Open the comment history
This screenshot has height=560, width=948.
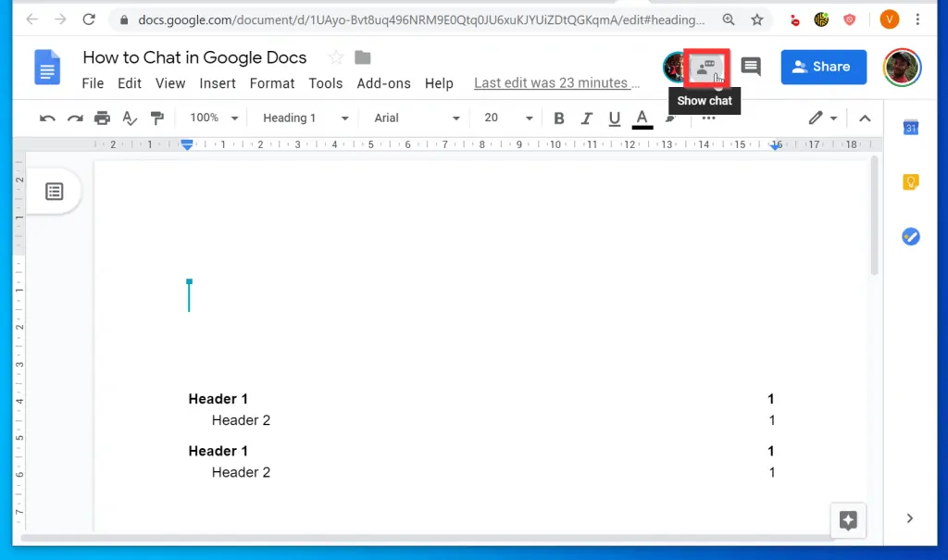pyautogui.click(x=750, y=66)
